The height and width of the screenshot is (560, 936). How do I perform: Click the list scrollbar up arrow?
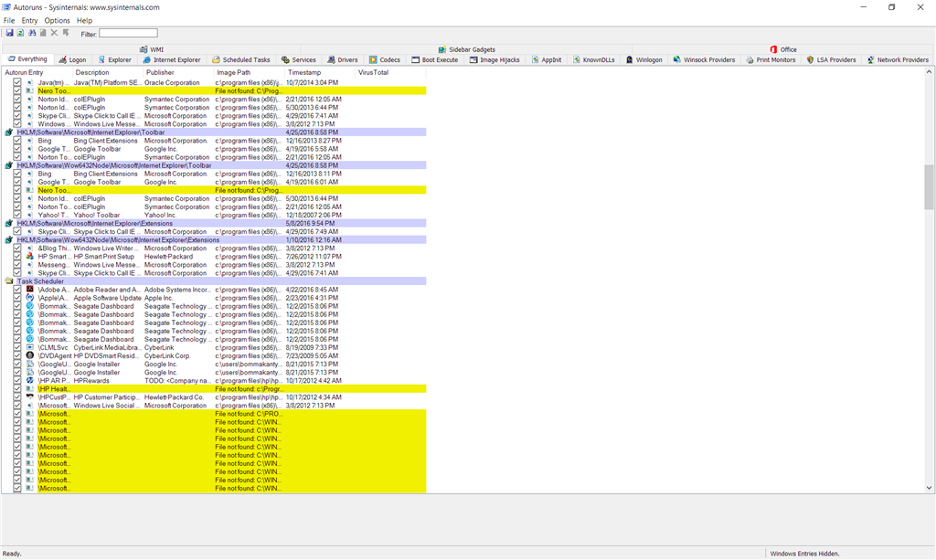coord(929,71)
